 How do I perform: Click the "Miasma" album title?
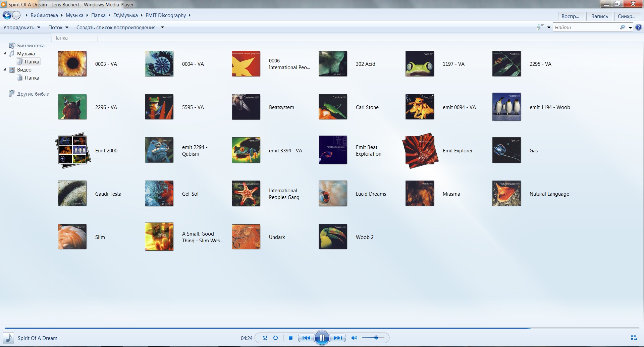click(451, 194)
